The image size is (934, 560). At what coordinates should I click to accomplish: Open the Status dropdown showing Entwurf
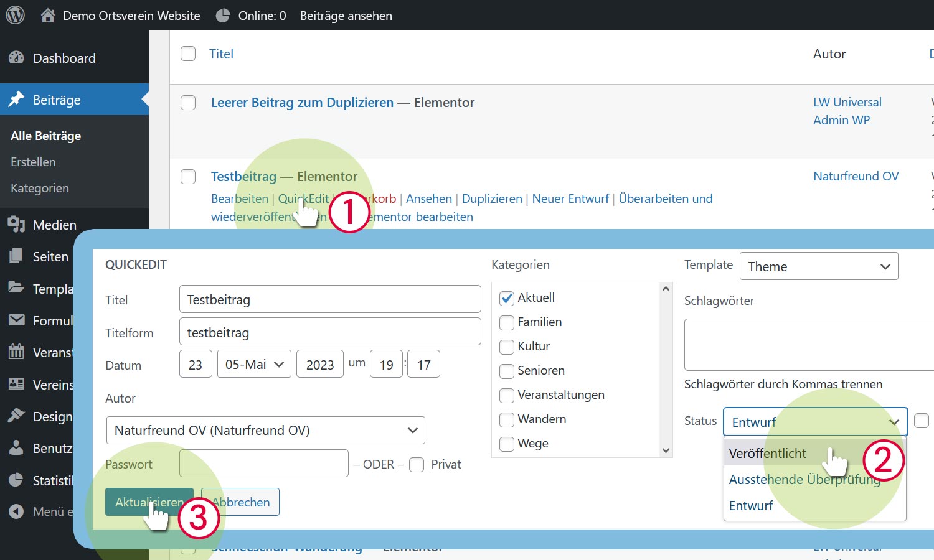(x=815, y=422)
